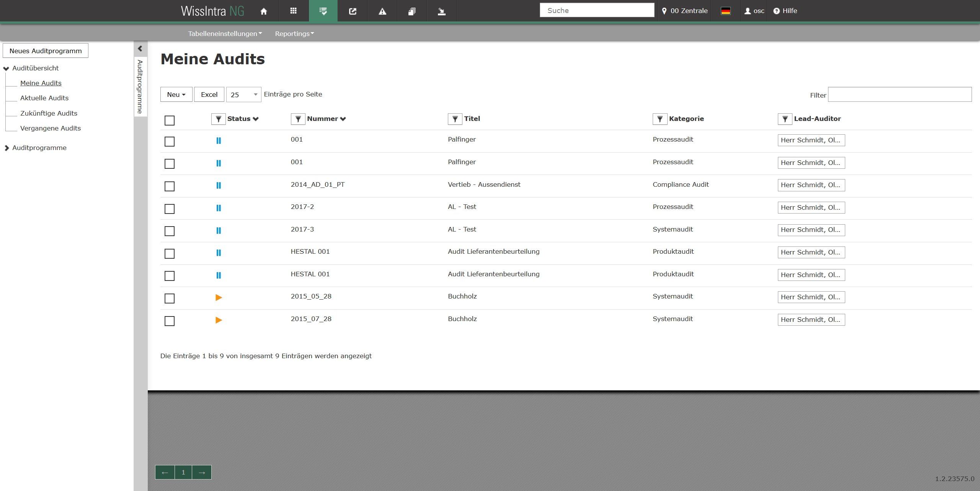The height and width of the screenshot is (491, 980).
Task: Click the Excel export button
Action: [209, 95]
